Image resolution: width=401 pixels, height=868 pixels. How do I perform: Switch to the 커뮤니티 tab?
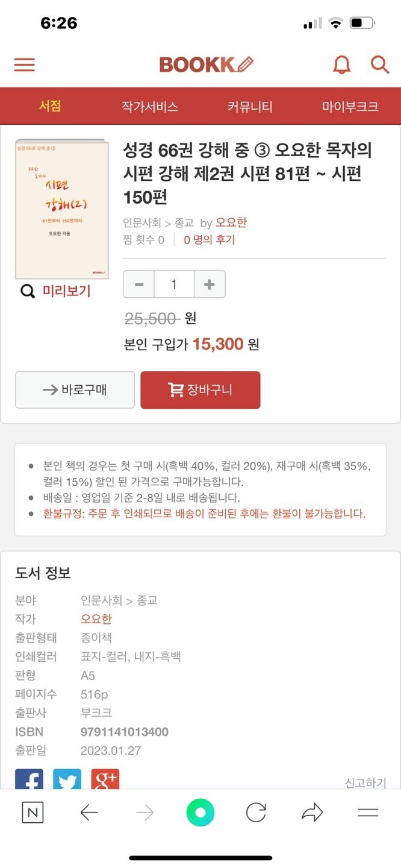250,107
